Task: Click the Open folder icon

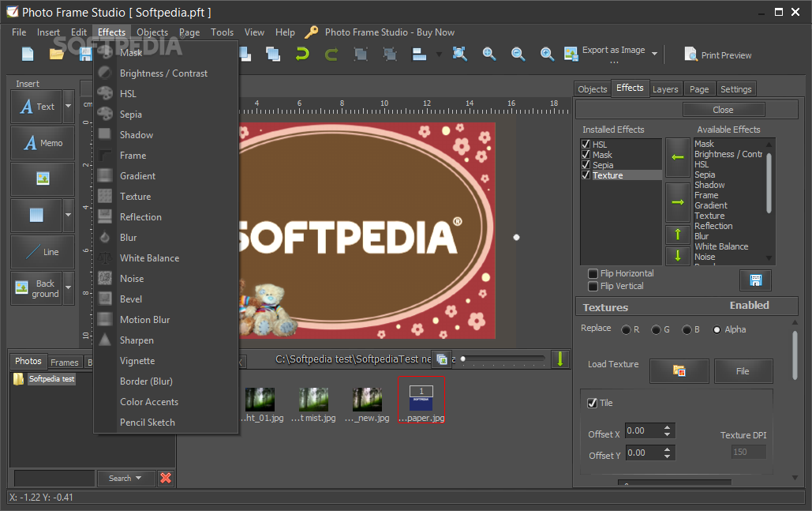Action: (x=57, y=54)
